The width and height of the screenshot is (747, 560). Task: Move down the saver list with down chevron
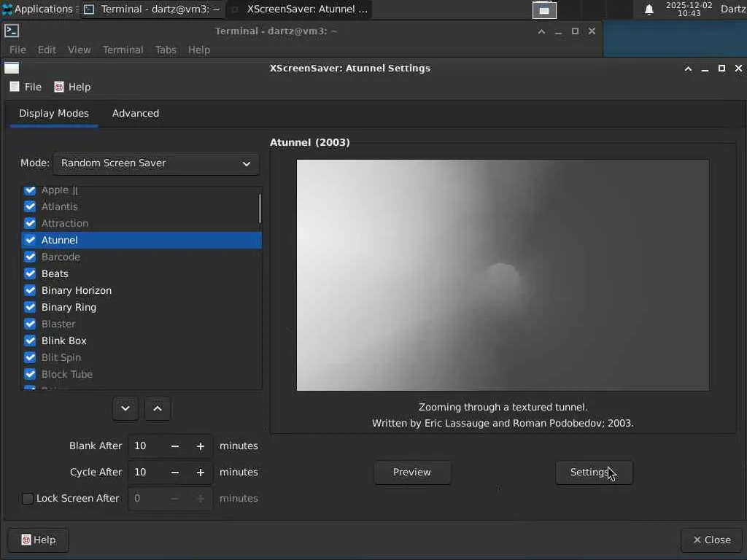(125, 408)
